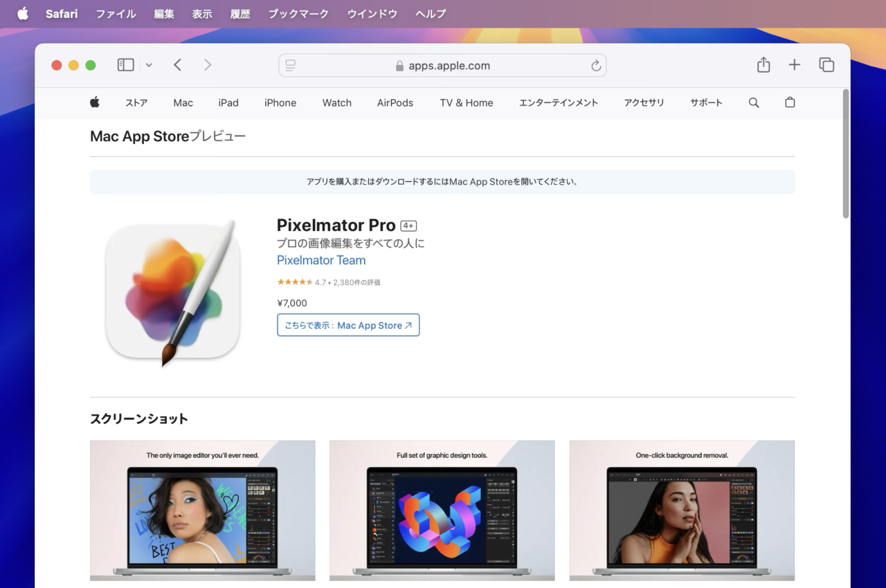Expand the sidebar tab group dropdown arrow
The image size is (886, 588).
149,65
